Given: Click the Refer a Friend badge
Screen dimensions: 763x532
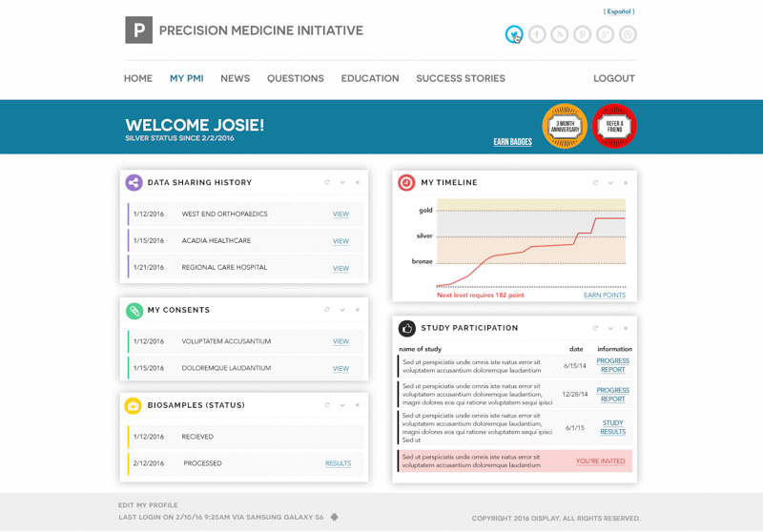Looking at the screenshot, I should pos(614,126).
